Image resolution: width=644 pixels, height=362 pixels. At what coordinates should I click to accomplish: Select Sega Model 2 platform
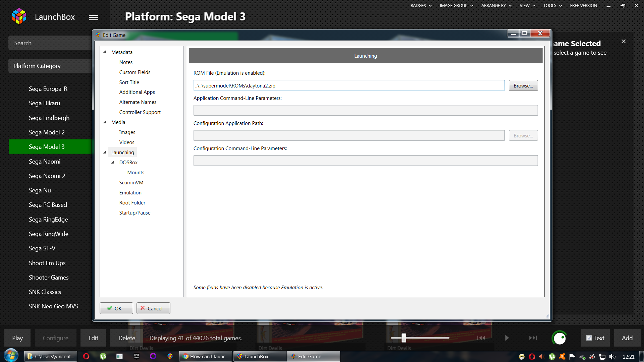point(47,132)
